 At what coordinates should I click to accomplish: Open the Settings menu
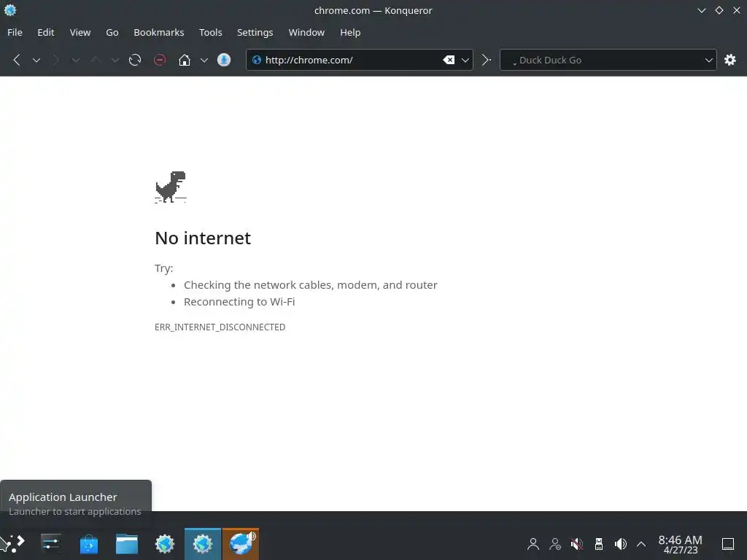(x=255, y=32)
